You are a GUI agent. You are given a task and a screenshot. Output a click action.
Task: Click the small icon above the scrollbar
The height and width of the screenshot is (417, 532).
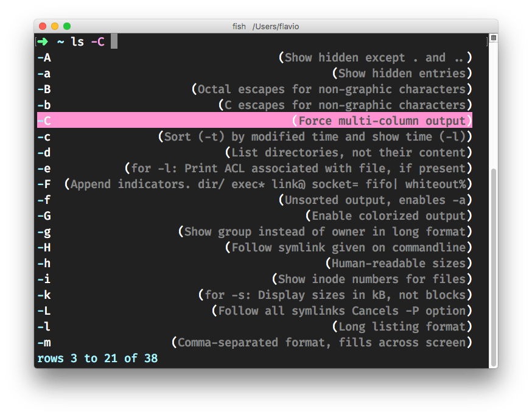(493, 38)
